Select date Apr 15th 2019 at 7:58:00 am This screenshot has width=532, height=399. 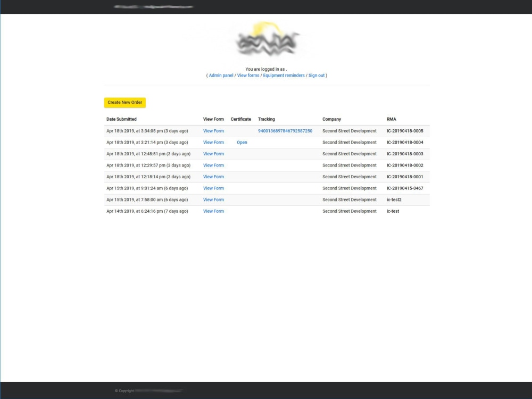click(x=147, y=200)
